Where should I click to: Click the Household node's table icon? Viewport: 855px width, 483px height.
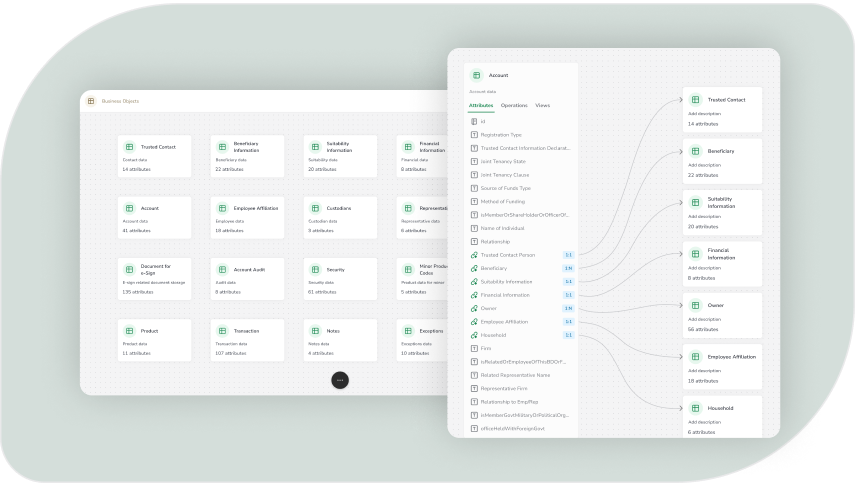point(697,408)
